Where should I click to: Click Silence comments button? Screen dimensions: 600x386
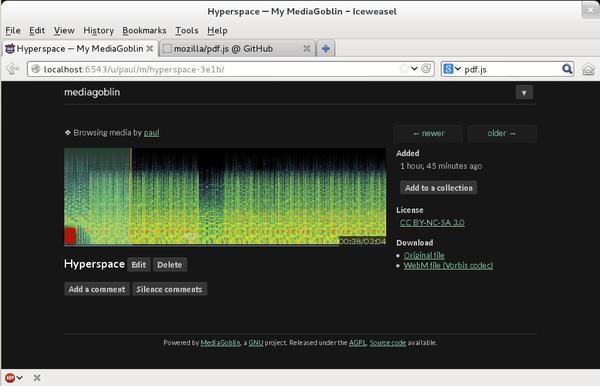[x=169, y=289]
